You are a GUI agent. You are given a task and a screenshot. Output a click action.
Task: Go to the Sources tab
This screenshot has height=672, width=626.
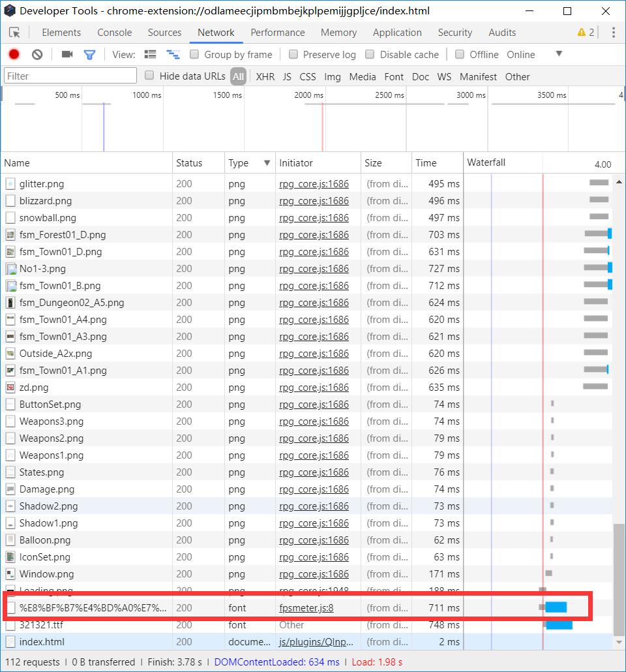pos(164,33)
